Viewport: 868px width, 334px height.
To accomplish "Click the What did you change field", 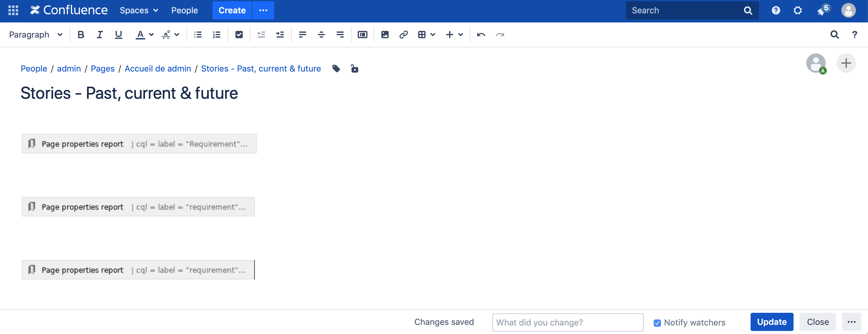I will tap(567, 322).
